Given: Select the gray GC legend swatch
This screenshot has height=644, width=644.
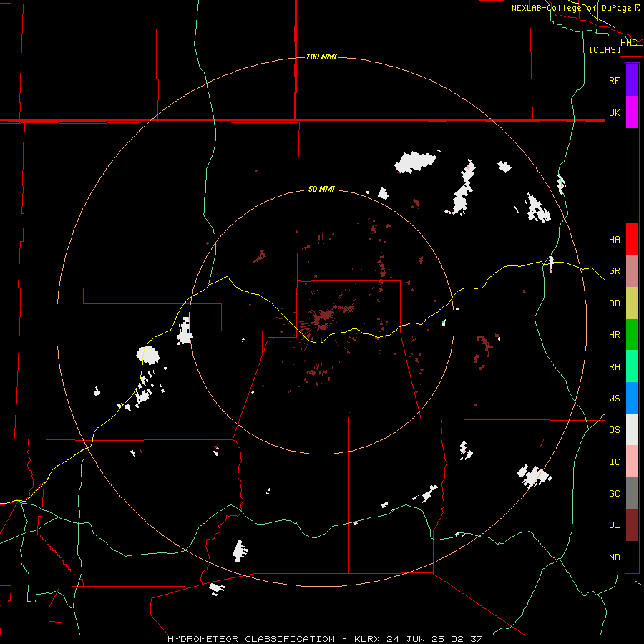Looking at the screenshot, I should pyautogui.click(x=632, y=493).
